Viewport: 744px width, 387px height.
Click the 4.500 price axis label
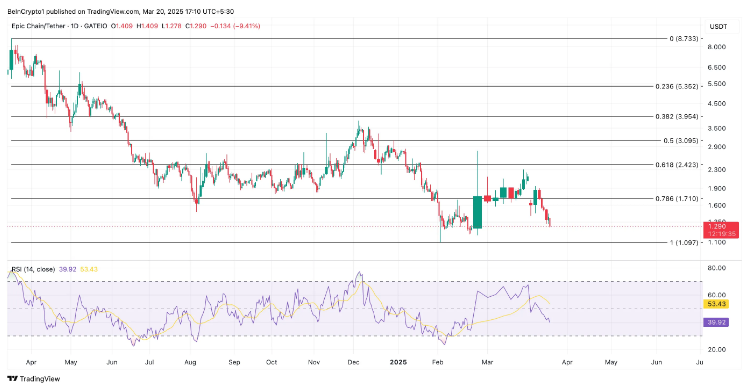[x=716, y=103]
